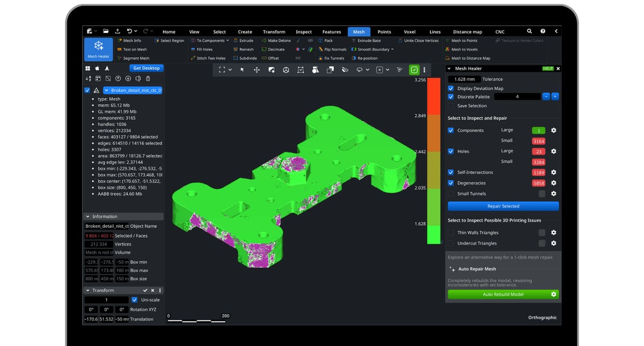The height and width of the screenshot is (346, 644).
Task: Click the Select Region tool
Action: 169,41
